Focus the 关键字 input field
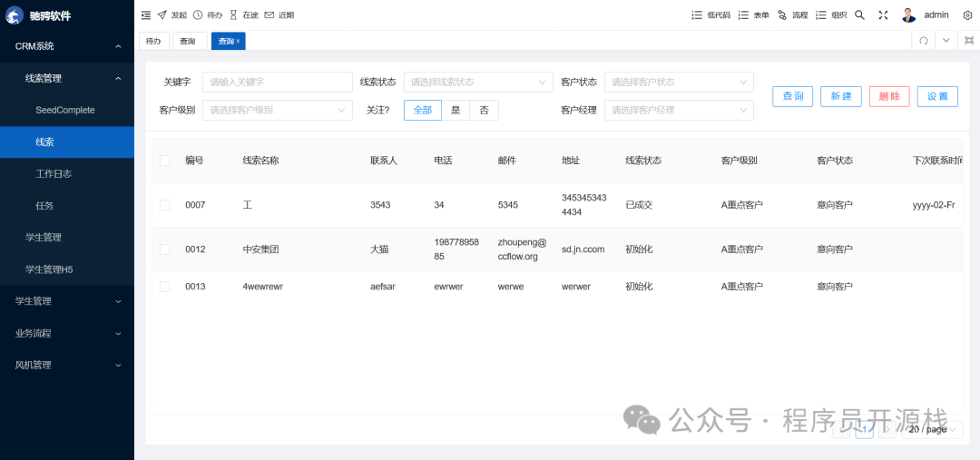The image size is (980, 460). point(278,82)
